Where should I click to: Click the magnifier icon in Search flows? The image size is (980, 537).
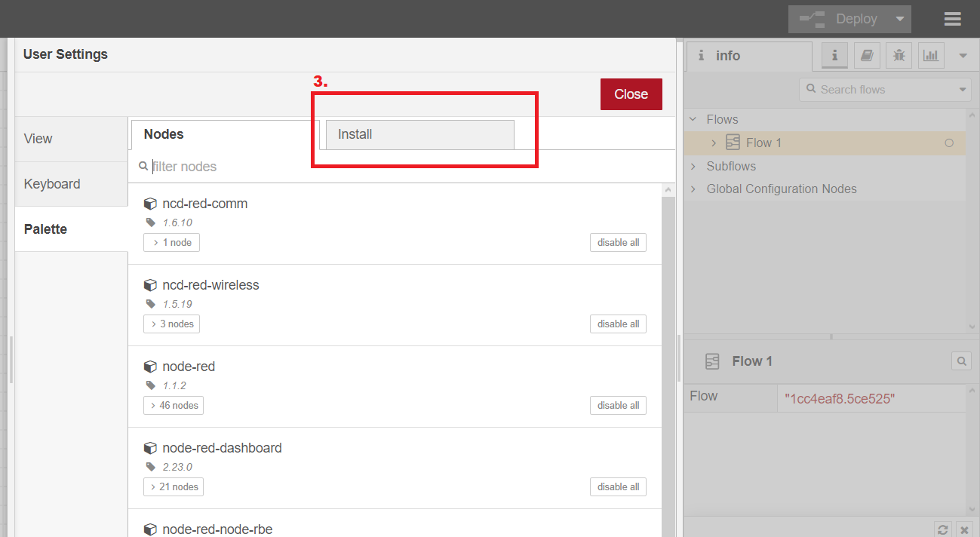pos(812,89)
